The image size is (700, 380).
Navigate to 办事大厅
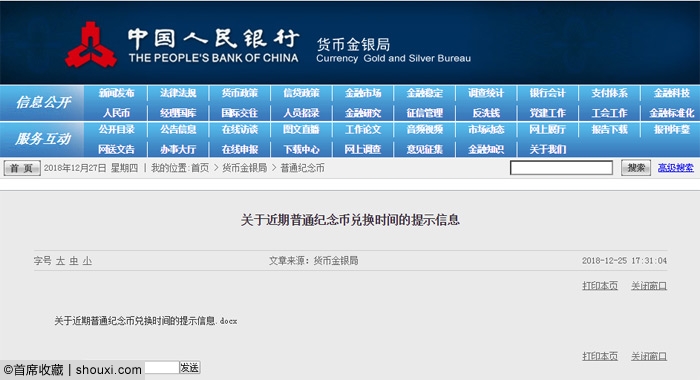tap(178, 149)
